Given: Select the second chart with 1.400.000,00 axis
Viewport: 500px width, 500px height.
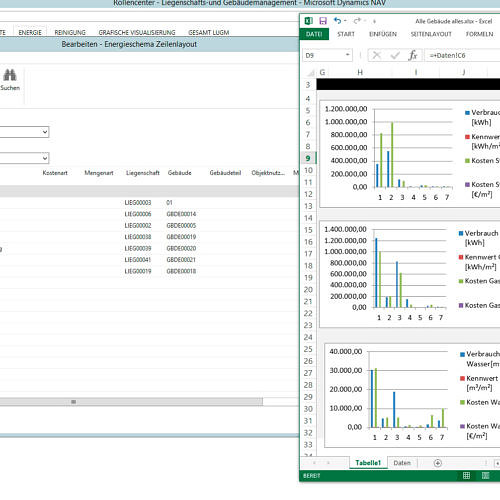Looking at the screenshot, I should pyautogui.click(x=410, y=274).
